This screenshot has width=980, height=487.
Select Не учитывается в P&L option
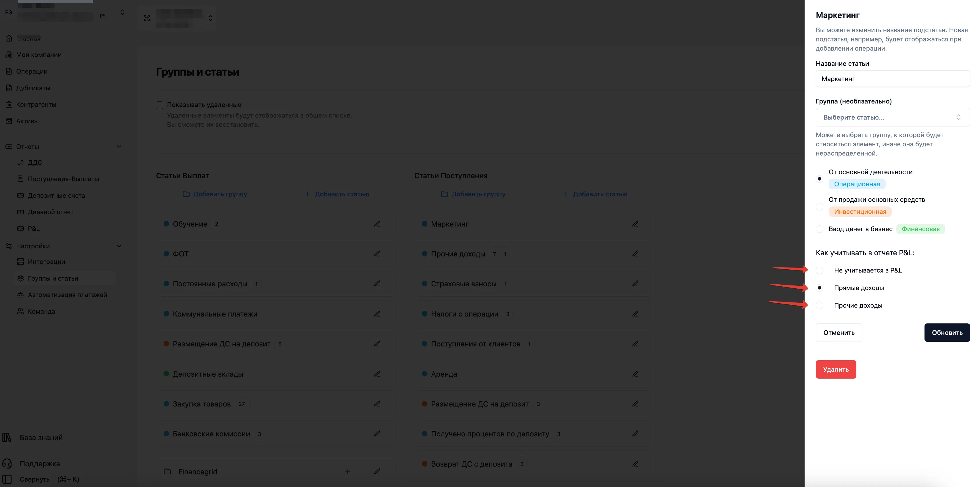click(x=820, y=270)
